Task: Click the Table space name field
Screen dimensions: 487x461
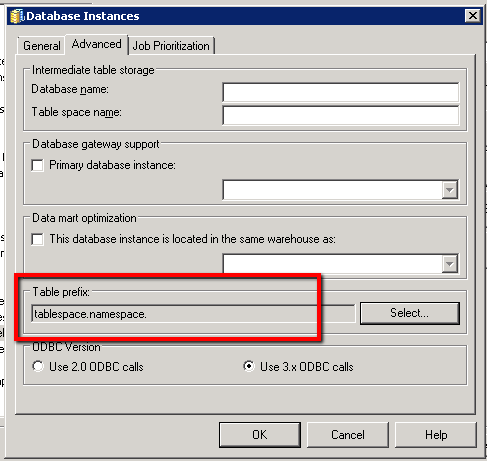Action: click(x=341, y=115)
